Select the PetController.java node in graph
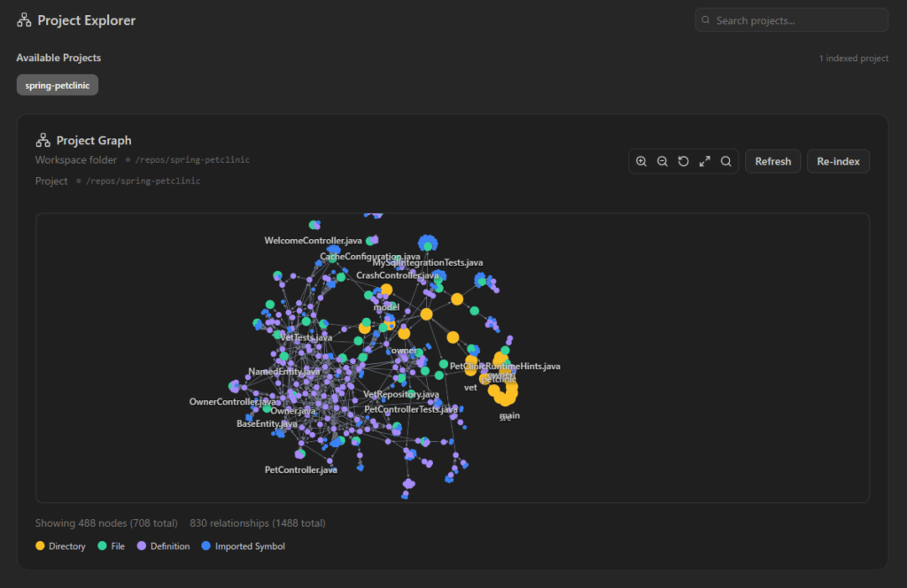The image size is (907, 588). coord(301,469)
